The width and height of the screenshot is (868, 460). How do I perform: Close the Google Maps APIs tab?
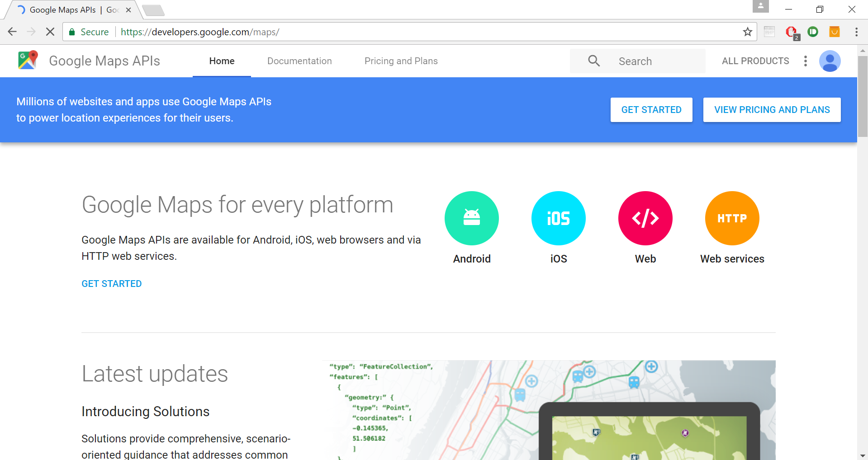[128, 10]
